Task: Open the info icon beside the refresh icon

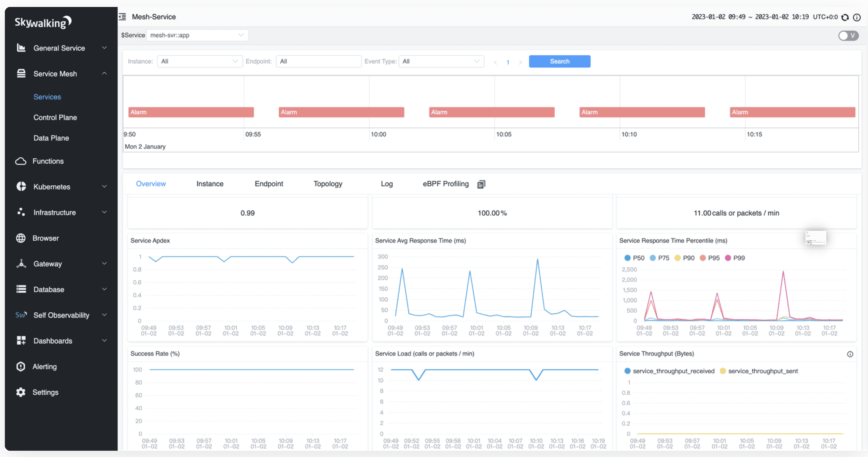Action: [857, 17]
